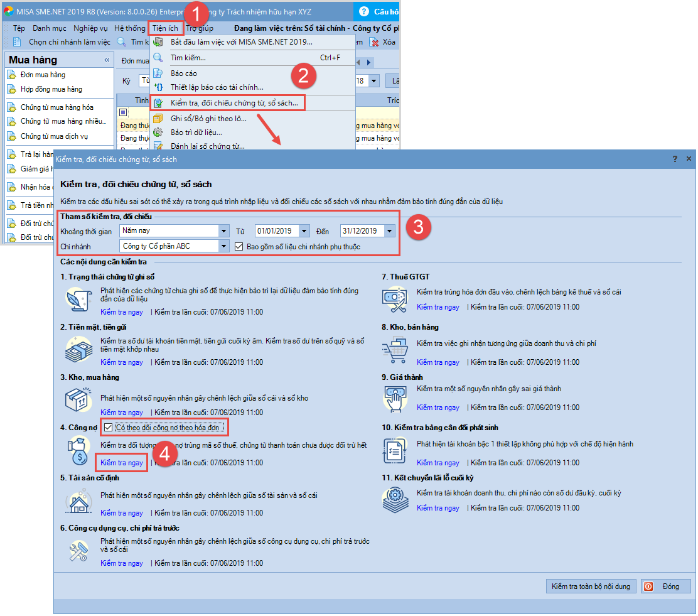Toggle Bao gồm số liệu chi nhánh phụ thuộc
This screenshot has height=616, width=698.
239,246
